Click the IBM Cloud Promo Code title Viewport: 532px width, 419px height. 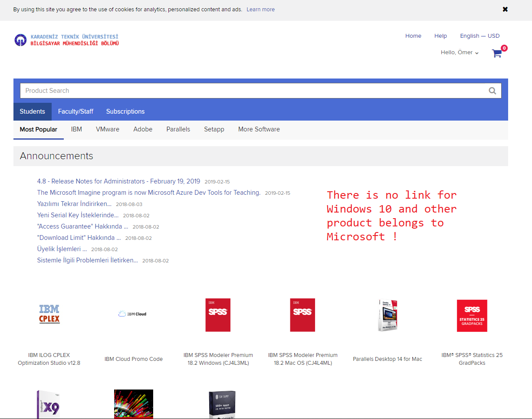pyautogui.click(x=134, y=359)
